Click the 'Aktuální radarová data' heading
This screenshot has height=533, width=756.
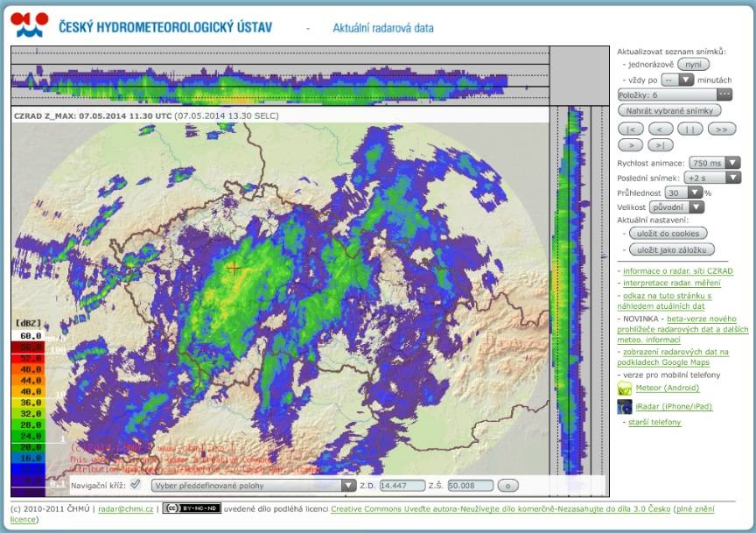(x=383, y=28)
